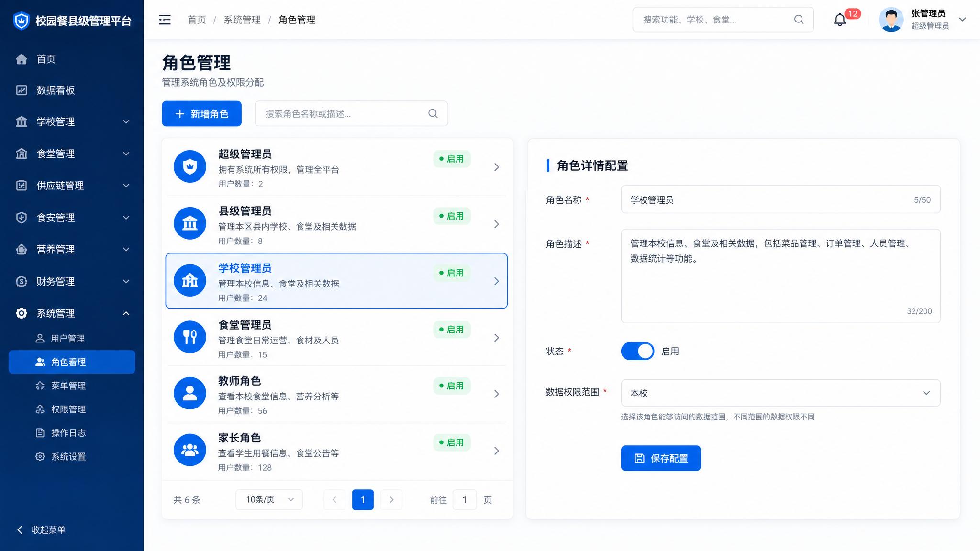Click the platform shield logo icon

point(21,21)
